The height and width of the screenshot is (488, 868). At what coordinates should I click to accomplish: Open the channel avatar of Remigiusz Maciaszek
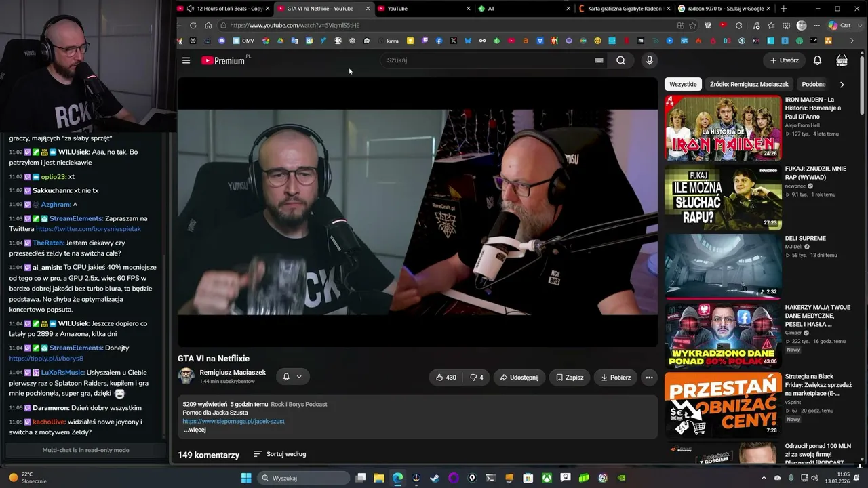tap(186, 377)
